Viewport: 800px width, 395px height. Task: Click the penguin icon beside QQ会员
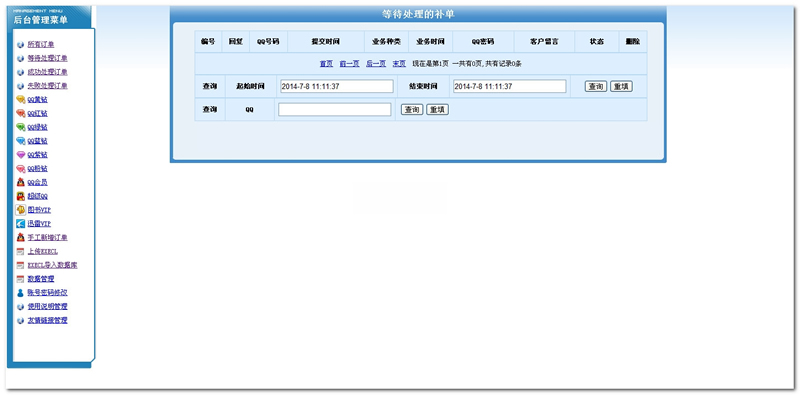[20, 182]
